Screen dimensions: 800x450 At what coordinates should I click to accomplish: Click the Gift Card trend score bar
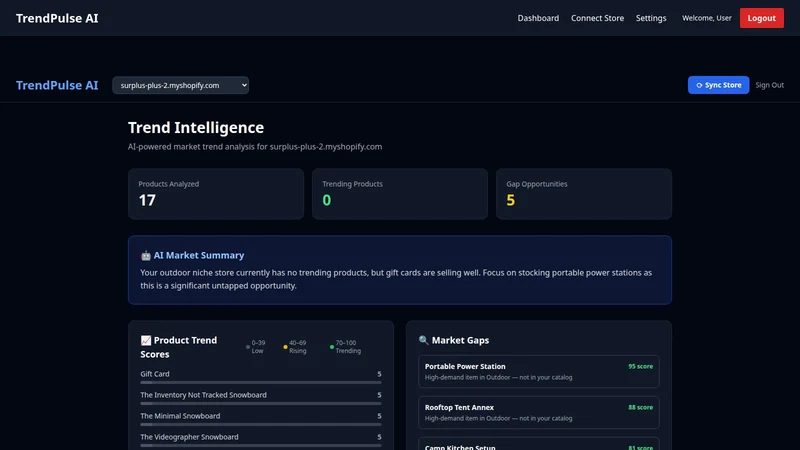pos(261,382)
